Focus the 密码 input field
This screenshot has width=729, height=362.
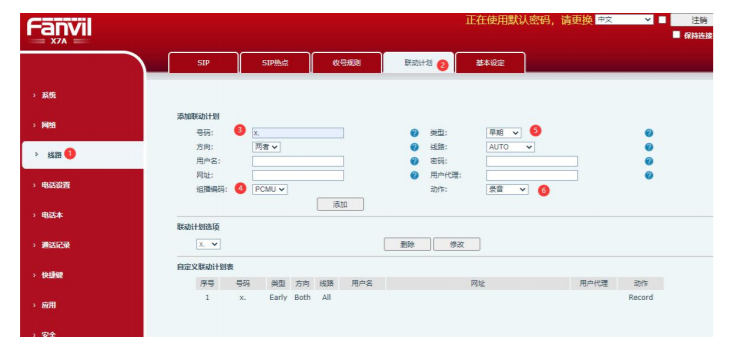click(x=532, y=161)
